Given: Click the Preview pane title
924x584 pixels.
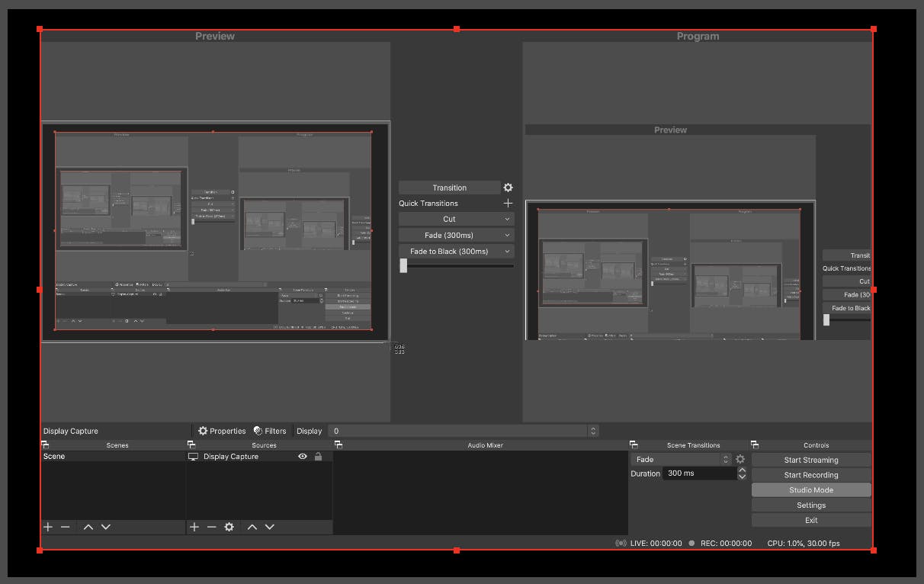Looking at the screenshot, I should coord(215,36).
